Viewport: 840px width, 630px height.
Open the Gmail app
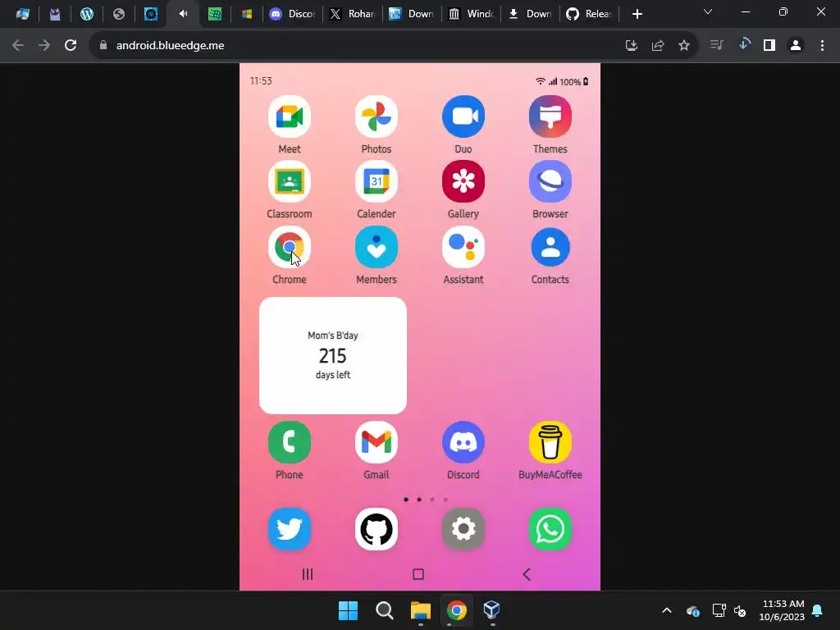coord(376,442)
